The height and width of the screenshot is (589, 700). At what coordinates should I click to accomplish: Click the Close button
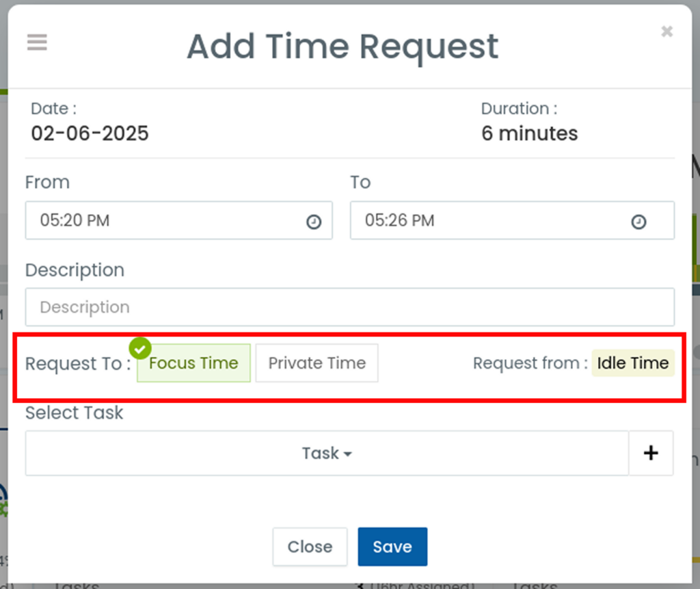(x=310, y=547)
